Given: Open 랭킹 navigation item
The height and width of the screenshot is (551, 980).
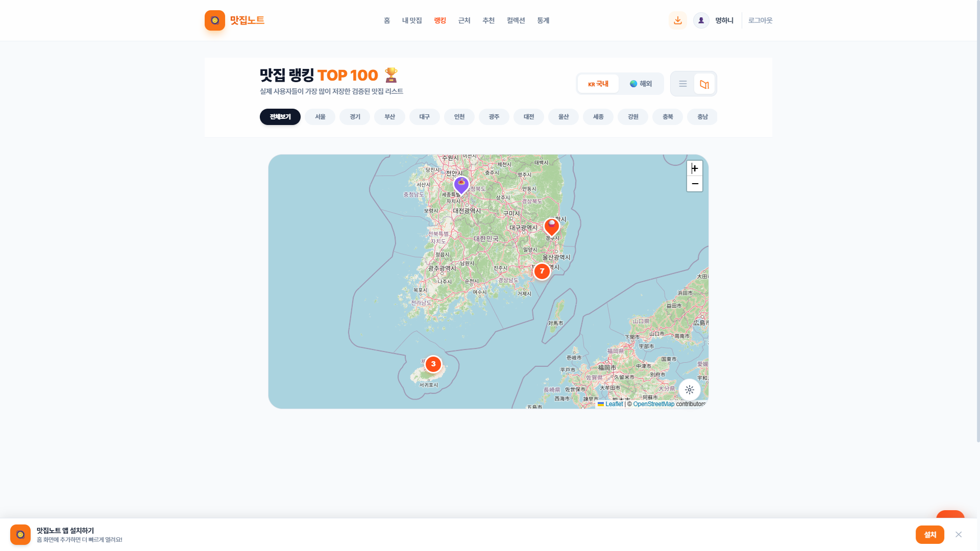Looking at the screenshot, I should click(x=440, y=20).
